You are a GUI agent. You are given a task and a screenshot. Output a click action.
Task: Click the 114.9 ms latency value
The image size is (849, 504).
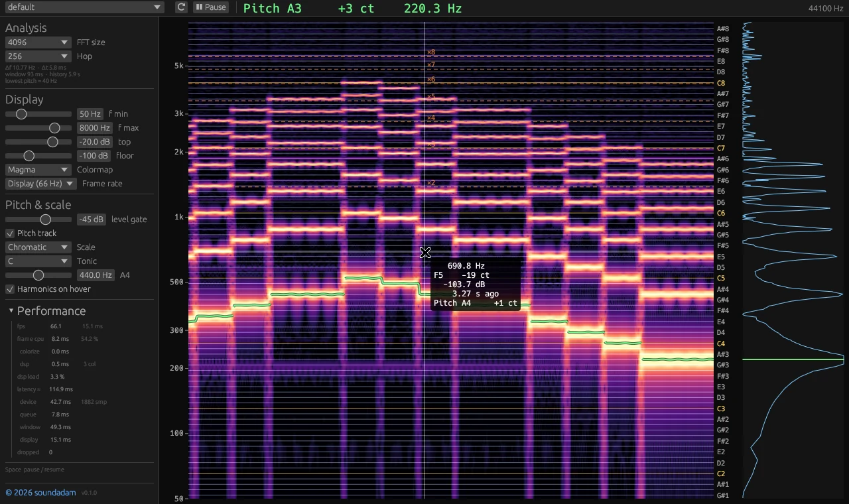point(62,389)
